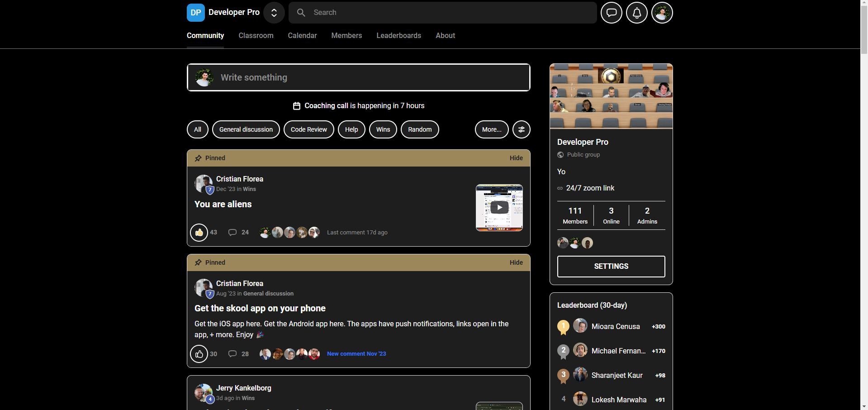868x410 pixels.
Task: Click the calendar icon beside Coaching call
Action: tap(296, 106)
